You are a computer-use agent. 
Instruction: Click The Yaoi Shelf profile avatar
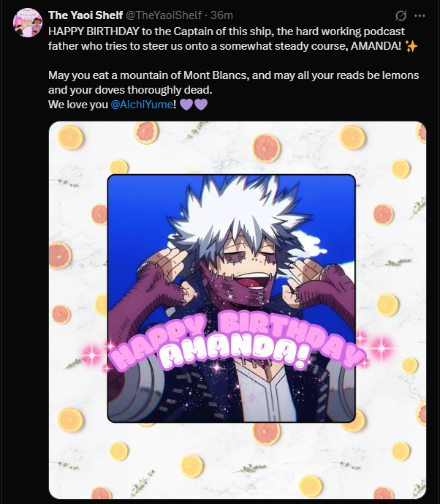pos(28,23)
